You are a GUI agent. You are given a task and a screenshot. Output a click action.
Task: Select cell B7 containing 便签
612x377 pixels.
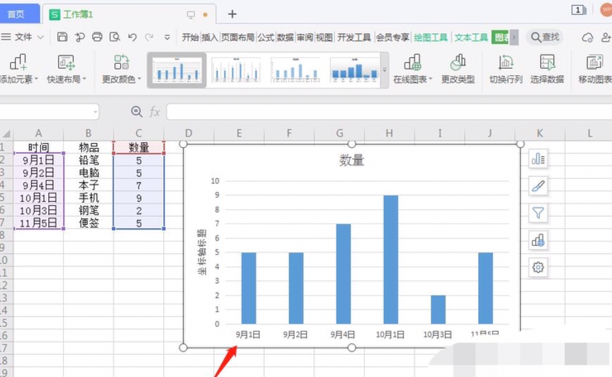point(89,223)
